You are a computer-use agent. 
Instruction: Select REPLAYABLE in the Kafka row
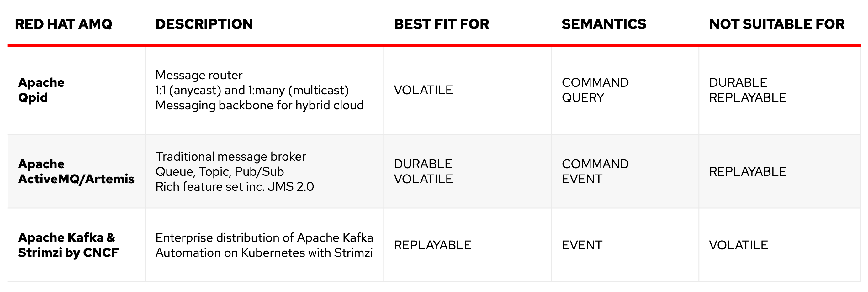432,245
